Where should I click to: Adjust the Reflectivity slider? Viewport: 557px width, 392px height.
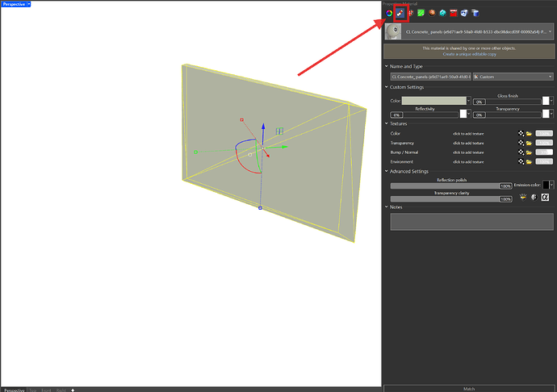(424, 115)
